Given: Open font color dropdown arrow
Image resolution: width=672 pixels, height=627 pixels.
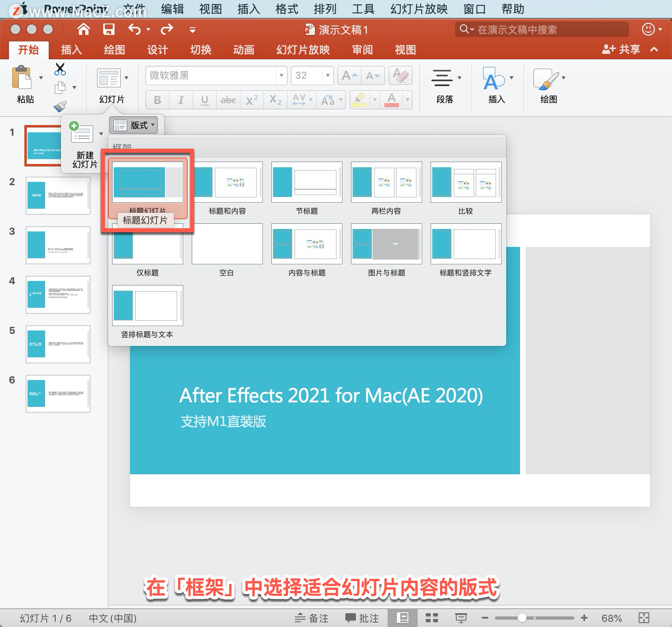Looking at the screenshot, I should [x=408, y=100].
